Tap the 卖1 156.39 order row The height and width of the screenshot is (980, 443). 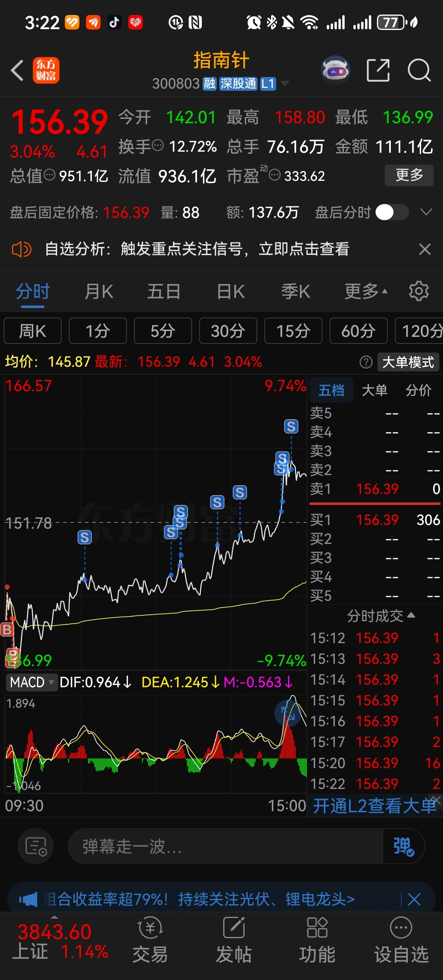pos(375,489)
